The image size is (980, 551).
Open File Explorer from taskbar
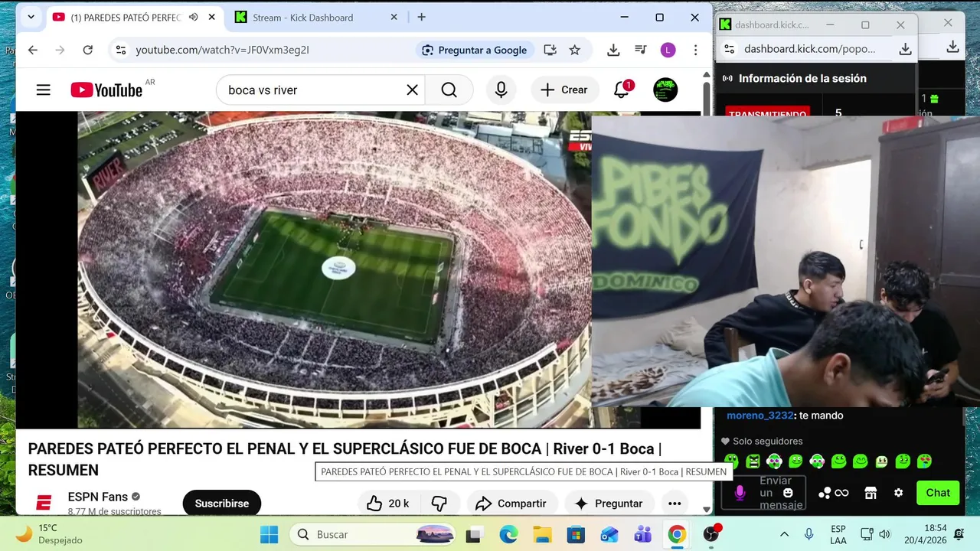542,534
